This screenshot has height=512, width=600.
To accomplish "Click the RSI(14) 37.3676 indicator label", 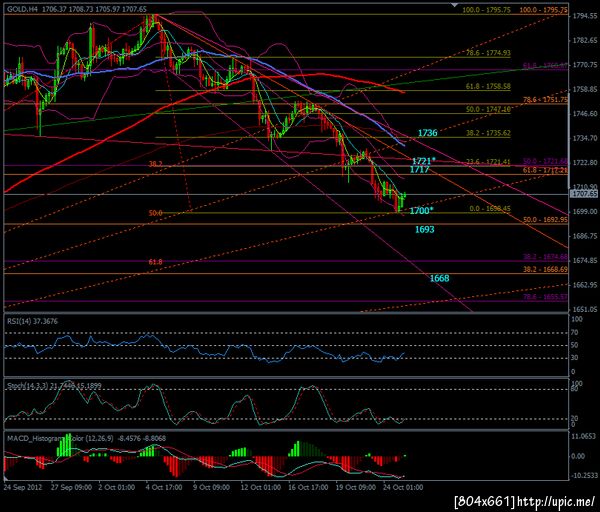I will [x=32, y=321].
